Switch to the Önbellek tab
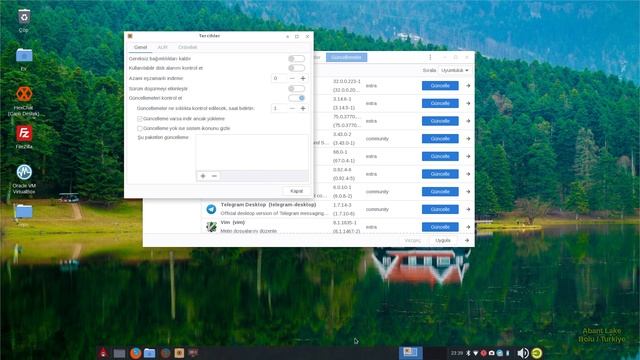640x360 pixels. [187, 47]
